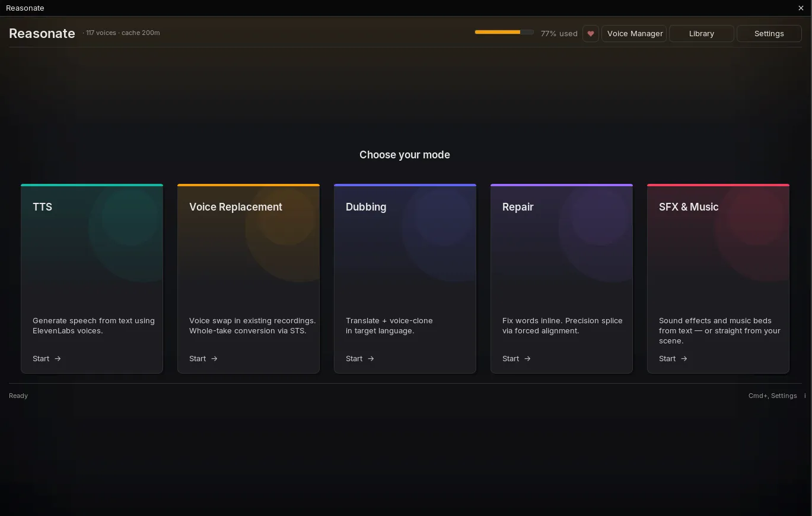Click the Cmd+, Settings hint
The image size is (812, 516).
point(772,396)
